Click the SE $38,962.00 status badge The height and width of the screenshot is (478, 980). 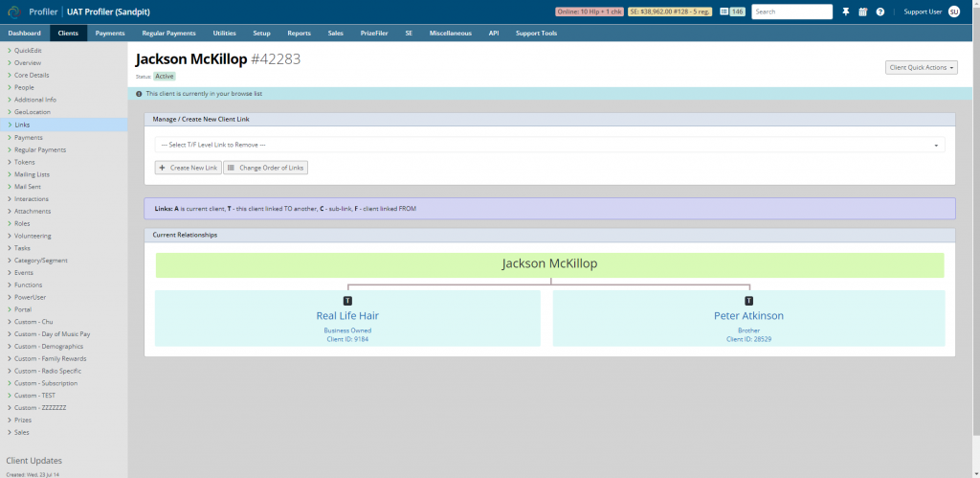670,11
